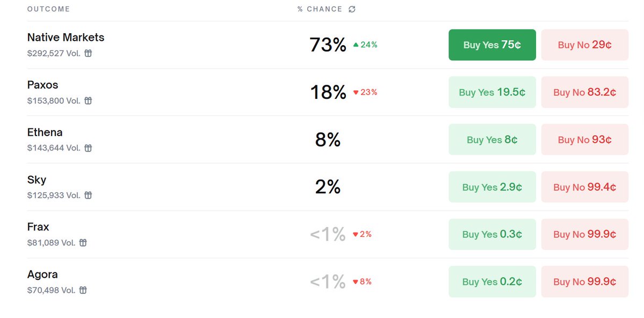Buy Yes on Paxos at 19.5¢

[x=492, y=92]
